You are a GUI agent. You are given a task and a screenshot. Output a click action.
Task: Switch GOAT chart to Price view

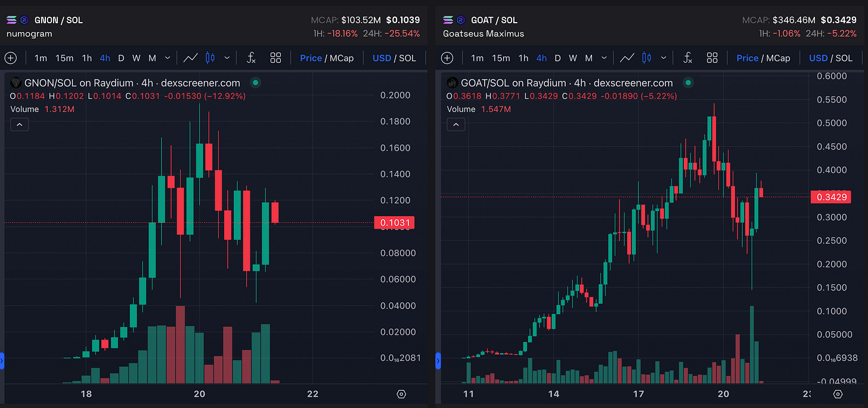pyautogui.click(x=747, y=58)
